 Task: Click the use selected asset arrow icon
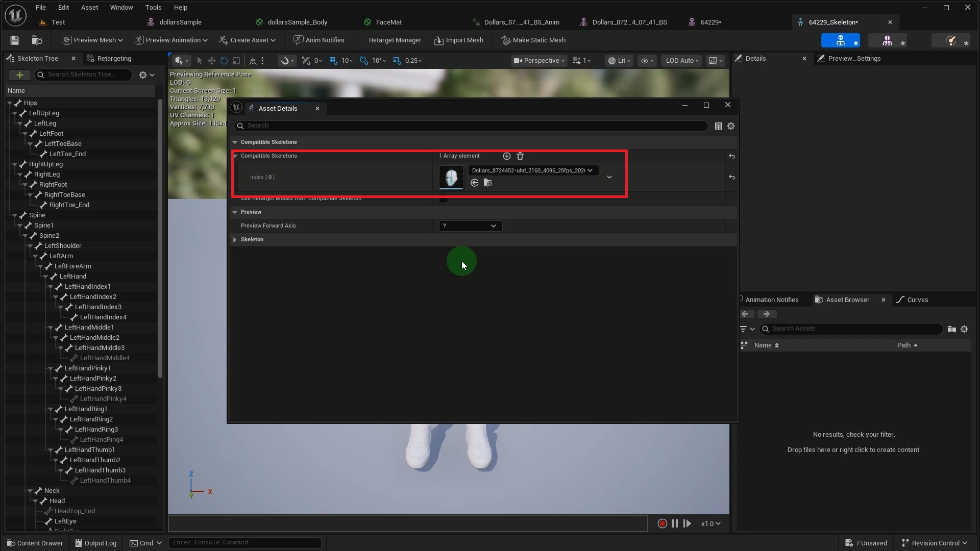pos(474,183)
